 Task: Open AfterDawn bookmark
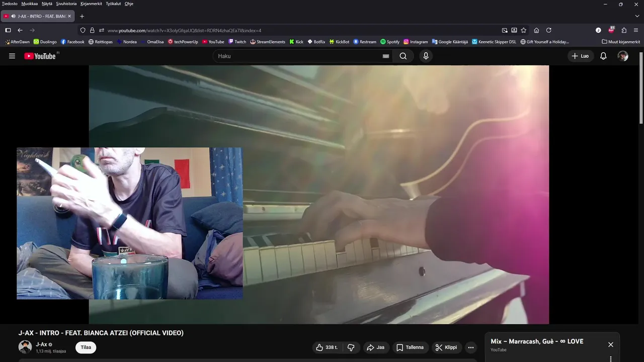(17, 42)
